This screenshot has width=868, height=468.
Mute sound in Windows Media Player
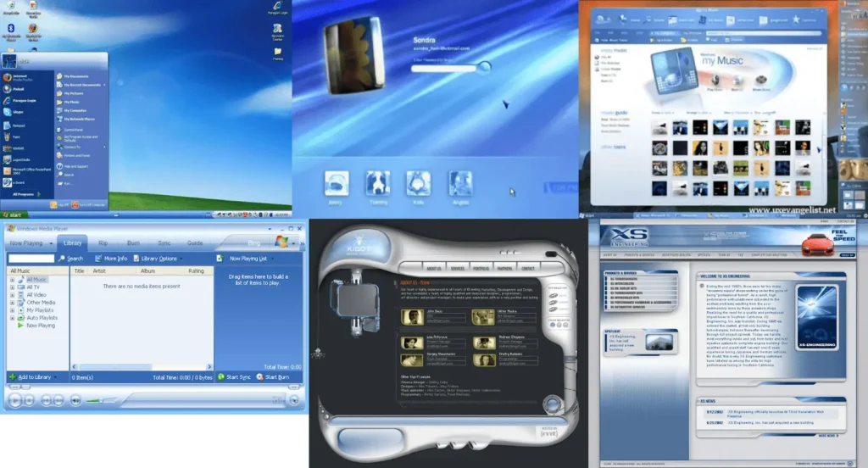click(x=75, y=400)
